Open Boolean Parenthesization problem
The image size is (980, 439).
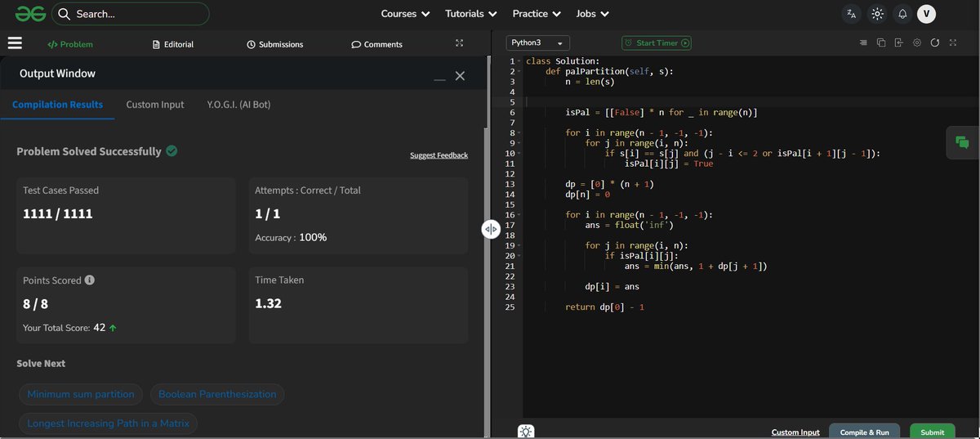coord(217,394)
